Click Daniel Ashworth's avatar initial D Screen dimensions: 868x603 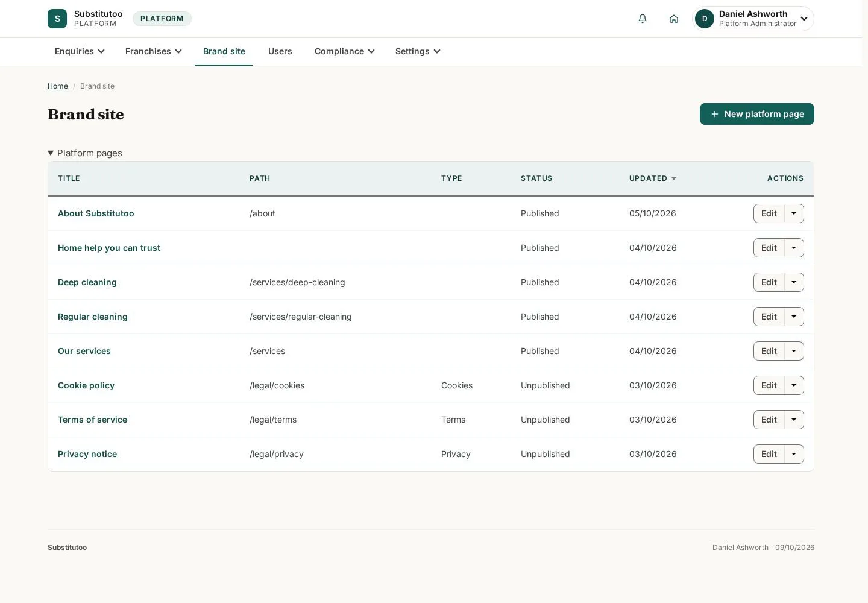(705, 19)
